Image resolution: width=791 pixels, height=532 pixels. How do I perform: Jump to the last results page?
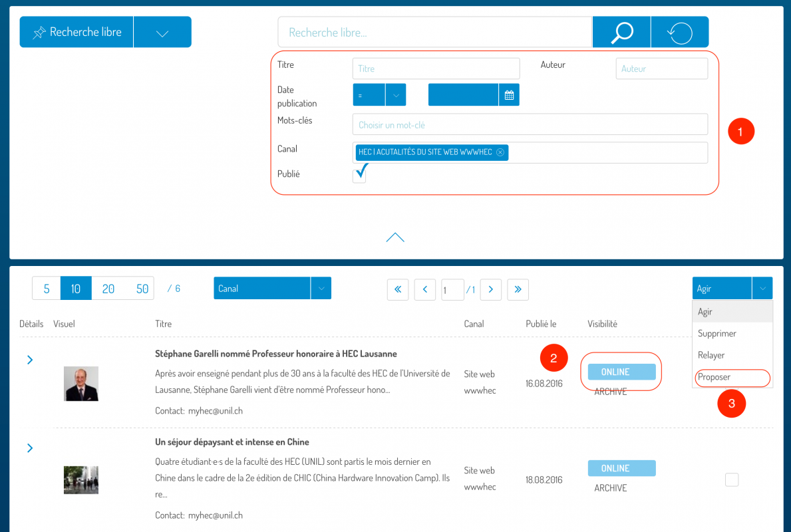(x=518, y=289)
